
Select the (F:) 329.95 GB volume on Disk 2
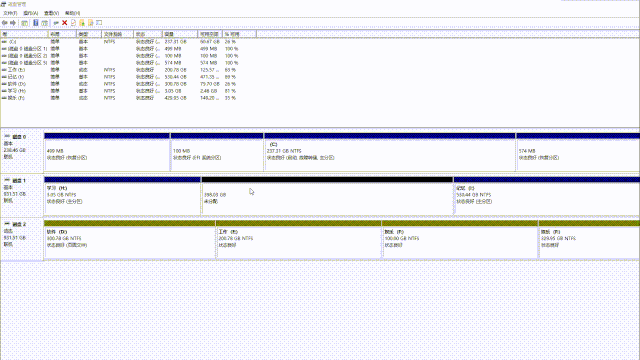click(589, 239)
